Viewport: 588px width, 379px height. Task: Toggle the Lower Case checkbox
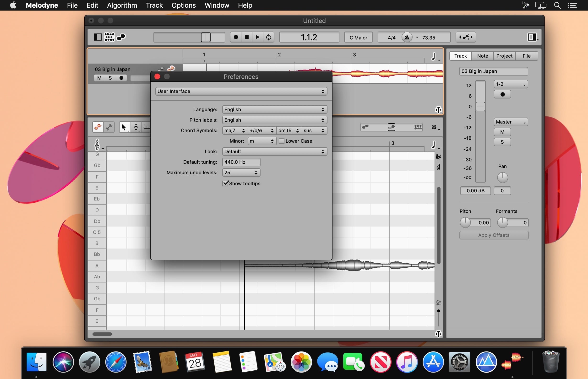pyautogui.click(x=282, y=141)
